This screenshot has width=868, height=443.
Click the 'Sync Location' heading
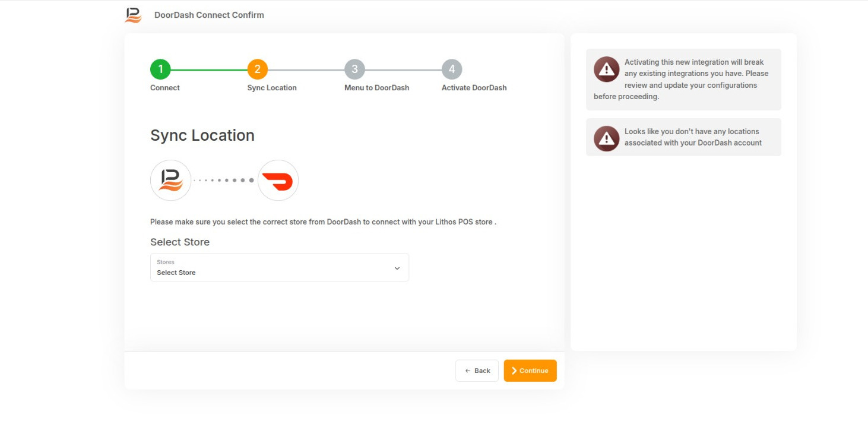point(202,135)
